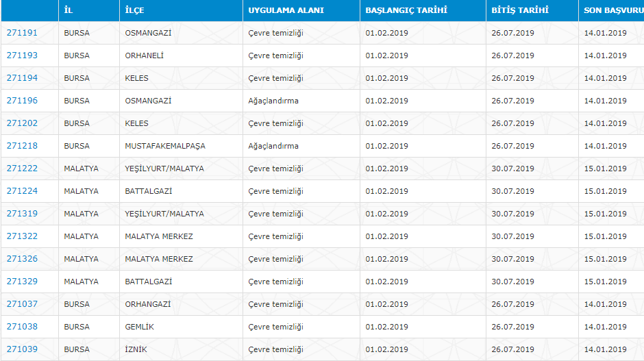
Task: Select Ağaçlandırma cell in row 271218
Action: [301, 146]
